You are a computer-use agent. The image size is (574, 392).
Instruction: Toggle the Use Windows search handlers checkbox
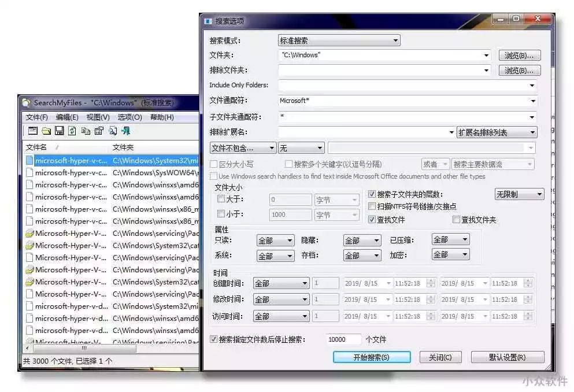214,176
